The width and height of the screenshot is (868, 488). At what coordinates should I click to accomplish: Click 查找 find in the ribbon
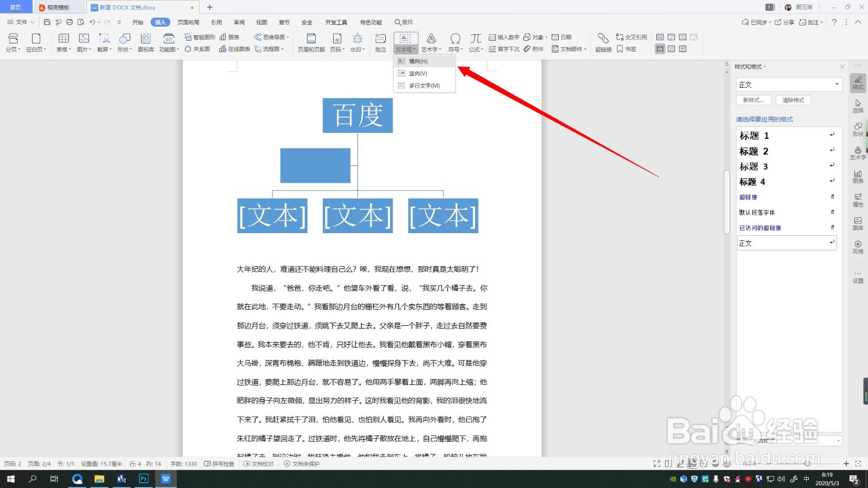(x=404, y=22)
